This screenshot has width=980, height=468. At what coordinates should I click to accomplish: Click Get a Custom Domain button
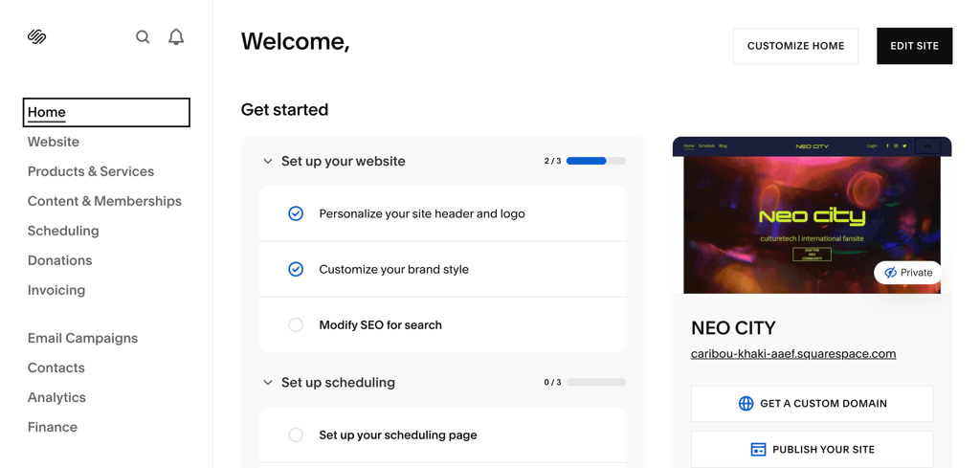coord(812,404)
